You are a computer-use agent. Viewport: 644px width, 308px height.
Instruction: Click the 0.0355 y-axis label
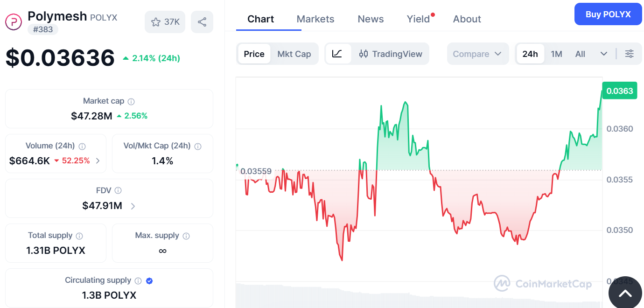coord(620,180)
